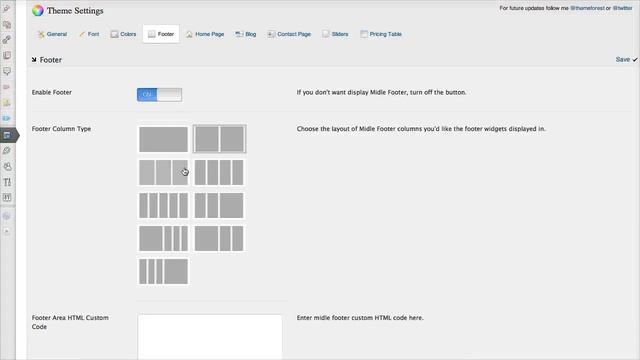The height and width of the screenshot is (360, 640).
Task: Choose layout with one wide then two narrow columns
Action: (x=219, y=238)
